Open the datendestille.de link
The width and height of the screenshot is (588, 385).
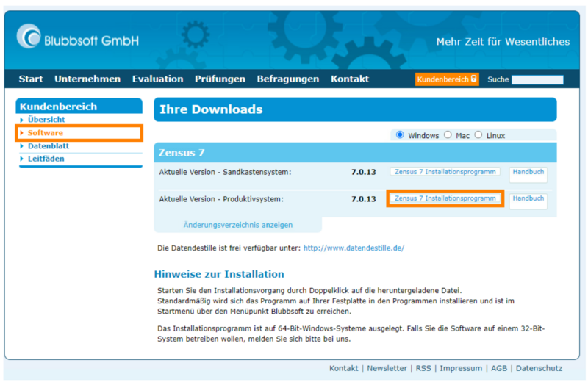[354, 248]
